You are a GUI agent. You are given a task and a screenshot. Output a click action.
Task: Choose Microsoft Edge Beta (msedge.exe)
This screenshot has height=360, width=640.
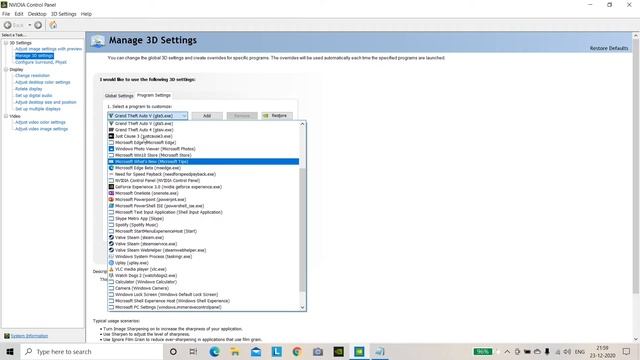coord(203,168)
